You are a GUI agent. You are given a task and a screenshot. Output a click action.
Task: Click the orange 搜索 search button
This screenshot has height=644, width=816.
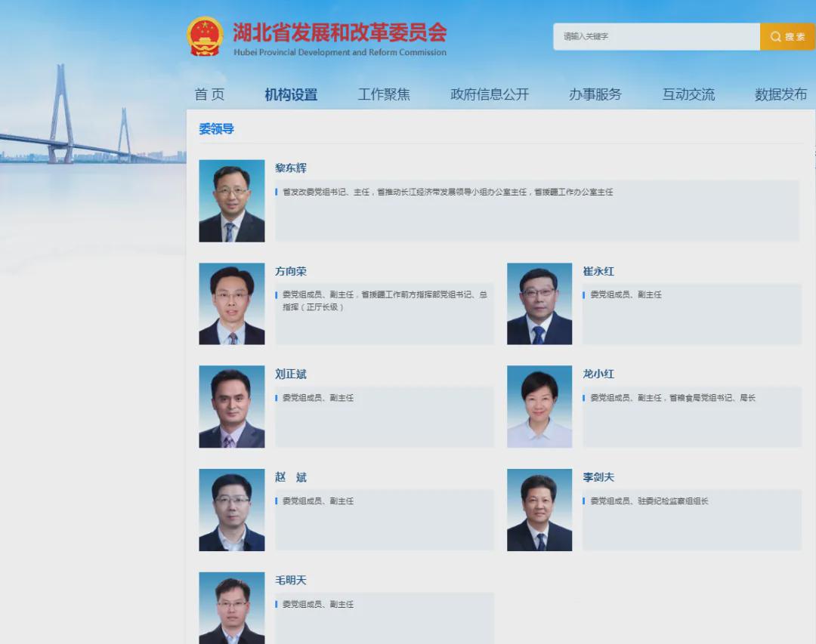tap(787, 36)
